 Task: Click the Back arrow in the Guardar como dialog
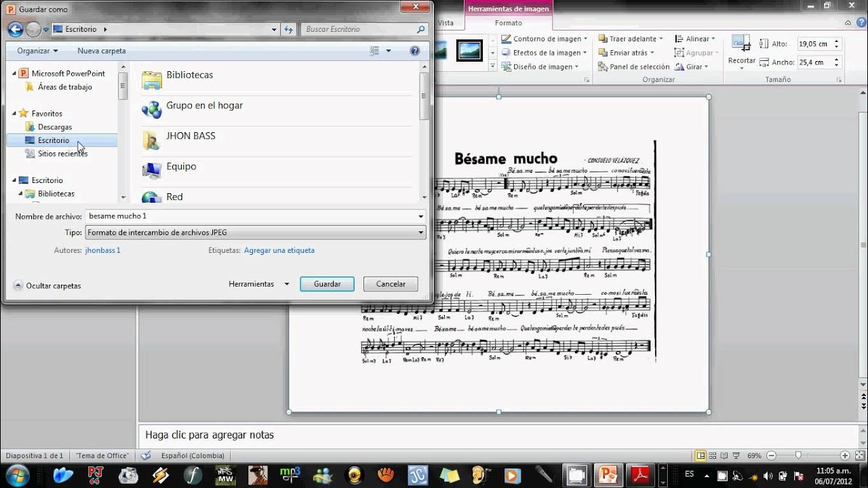click(15, 29)
